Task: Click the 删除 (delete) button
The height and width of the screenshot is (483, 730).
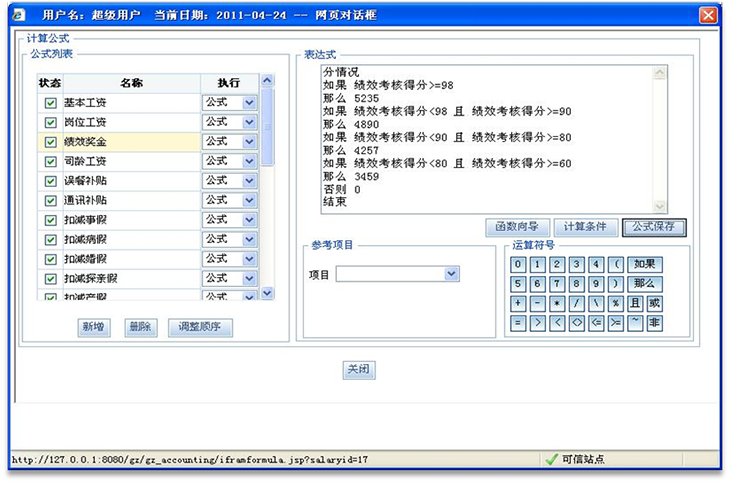Action: tap(141, 327)
